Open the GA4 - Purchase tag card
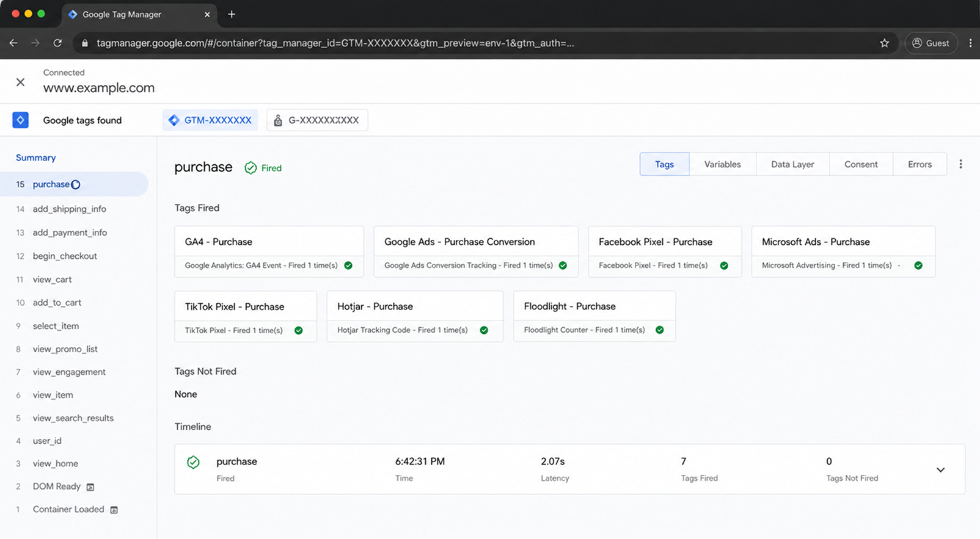 click(269, 251)
